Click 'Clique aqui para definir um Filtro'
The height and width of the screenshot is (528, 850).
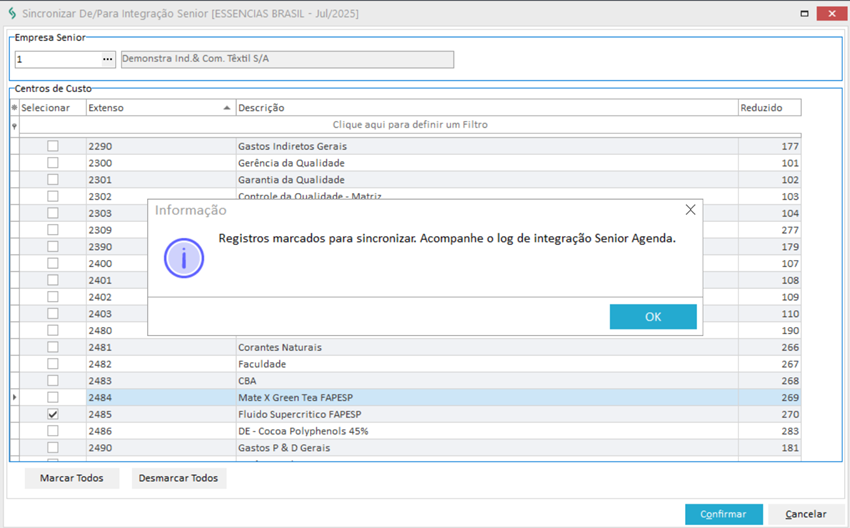coord(410,125)
